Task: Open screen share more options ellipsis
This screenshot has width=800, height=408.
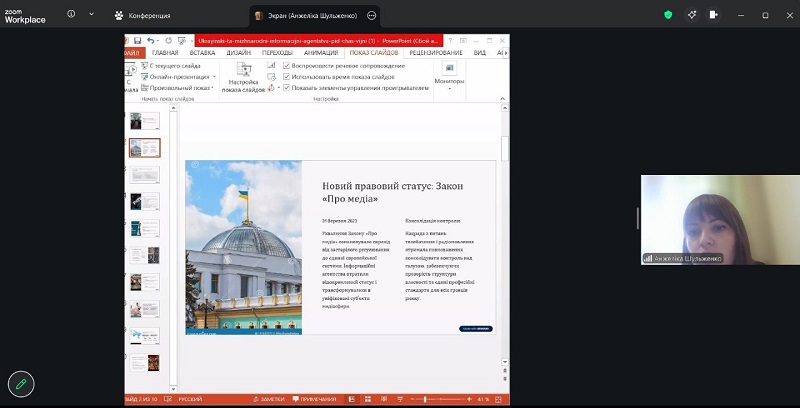Action: click(372, 16)
